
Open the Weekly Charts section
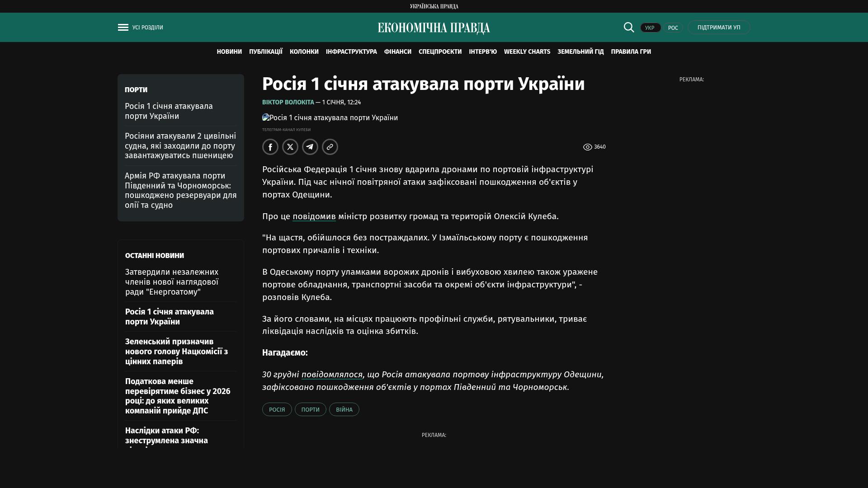point(527,52)
